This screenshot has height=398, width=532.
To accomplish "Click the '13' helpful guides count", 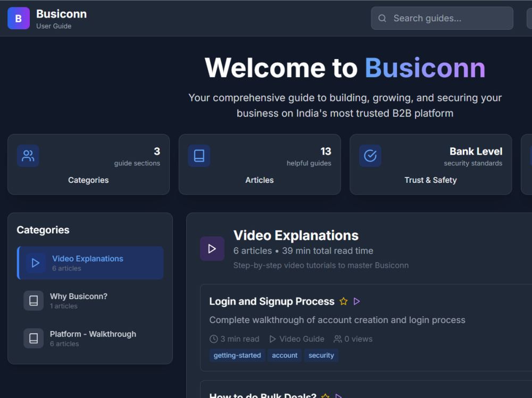I will point(326,151).
